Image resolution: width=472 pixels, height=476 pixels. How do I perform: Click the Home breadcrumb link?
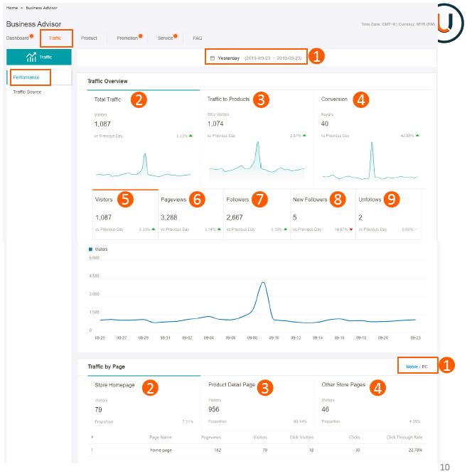(x=12, y=8)
